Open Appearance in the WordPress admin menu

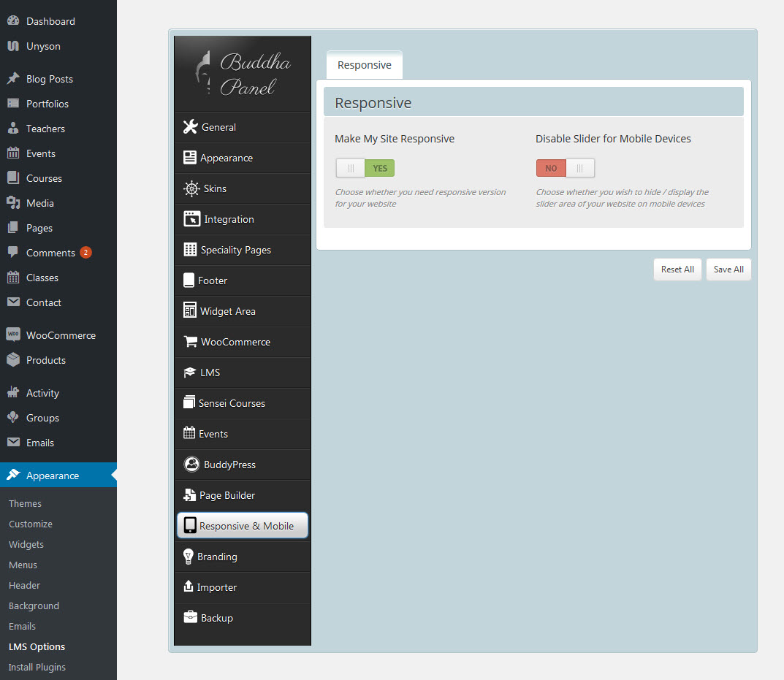tap(53, 475)
